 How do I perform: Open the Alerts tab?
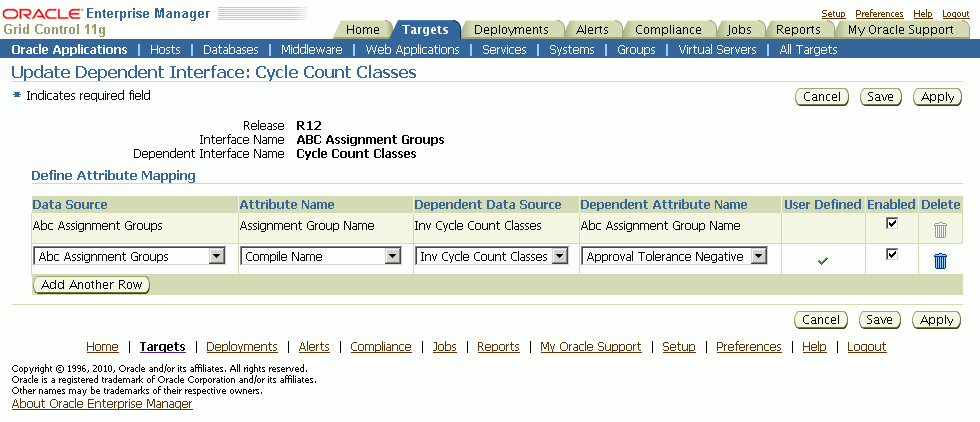tap(592, 29)
